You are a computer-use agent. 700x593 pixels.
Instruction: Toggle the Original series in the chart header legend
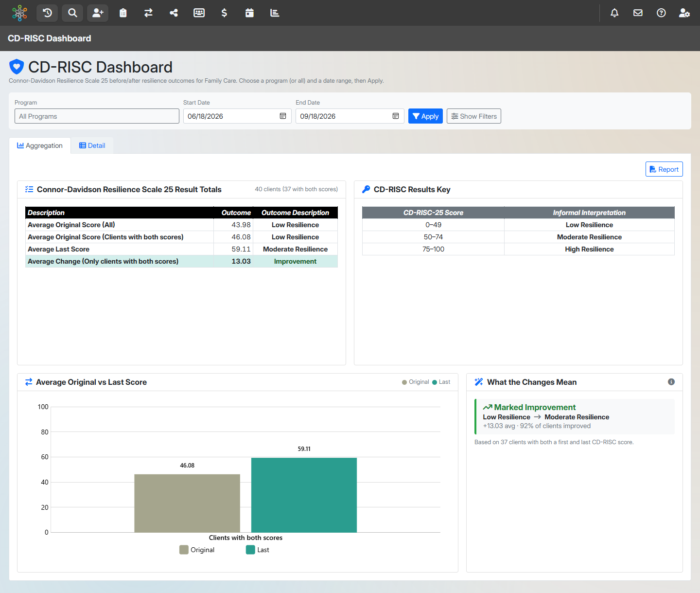pos(416,382)
